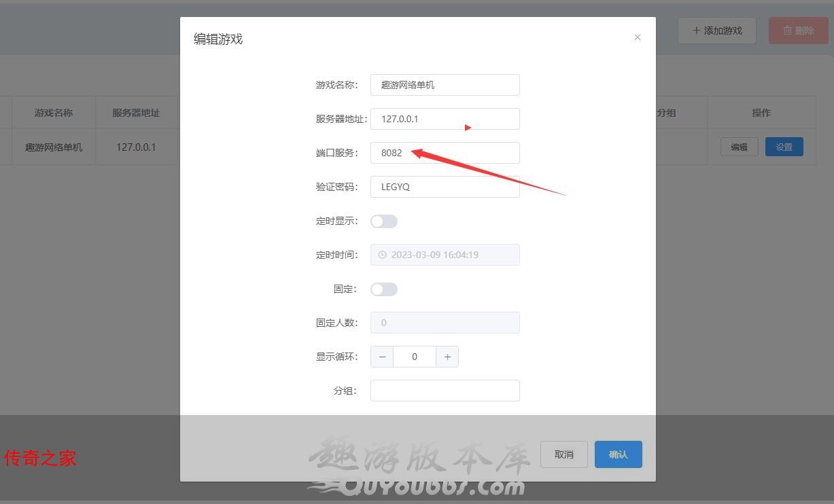The image size is (834, 504).
Task: Click the 固定人数 input field
Action: click(445, 323)
